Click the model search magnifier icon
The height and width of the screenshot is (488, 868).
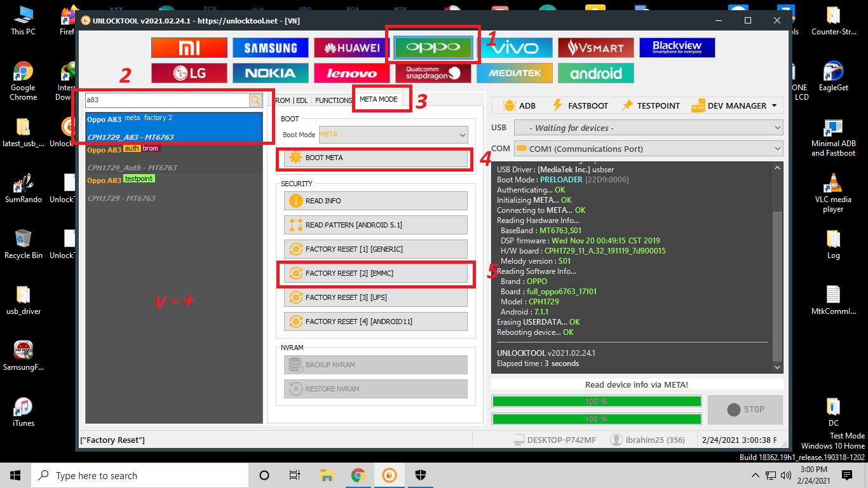click(255, 100)
